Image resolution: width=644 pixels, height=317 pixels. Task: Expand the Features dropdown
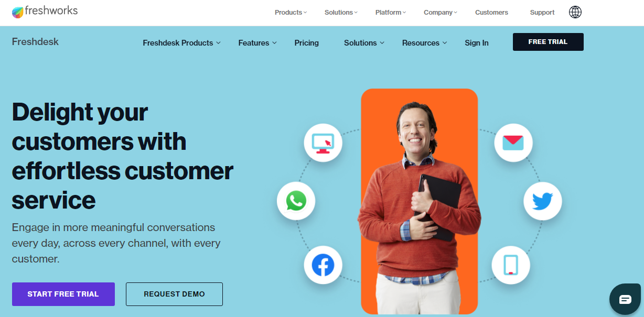click(x=257, y=43)
